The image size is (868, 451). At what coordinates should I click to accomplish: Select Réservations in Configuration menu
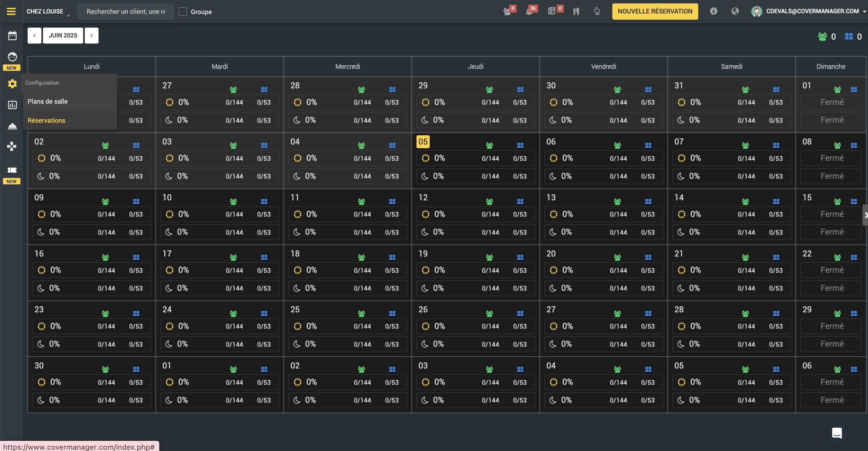pos(47,120)
